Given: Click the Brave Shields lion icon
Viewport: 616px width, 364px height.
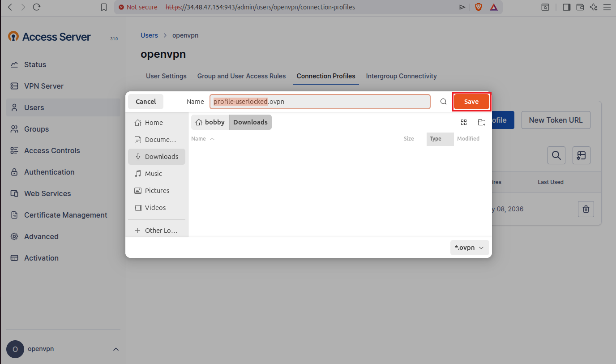Looking at the screenshot, I should (x=479, y=7).
